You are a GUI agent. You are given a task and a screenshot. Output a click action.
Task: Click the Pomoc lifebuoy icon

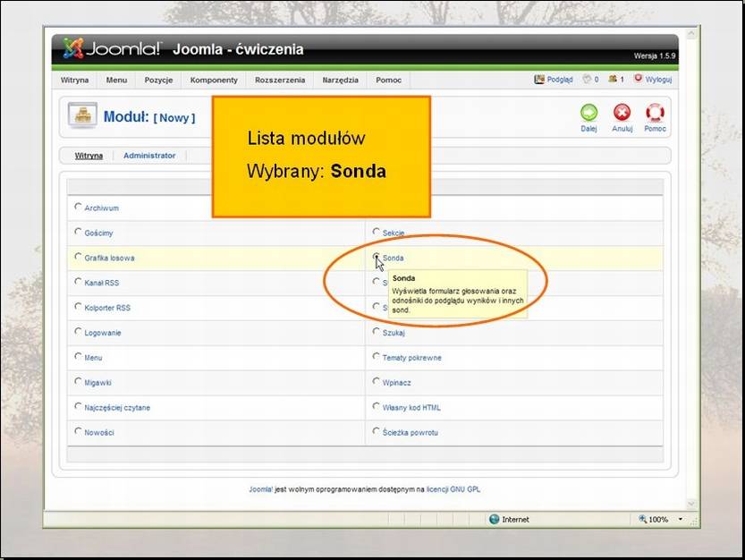(x=655, y=113)
